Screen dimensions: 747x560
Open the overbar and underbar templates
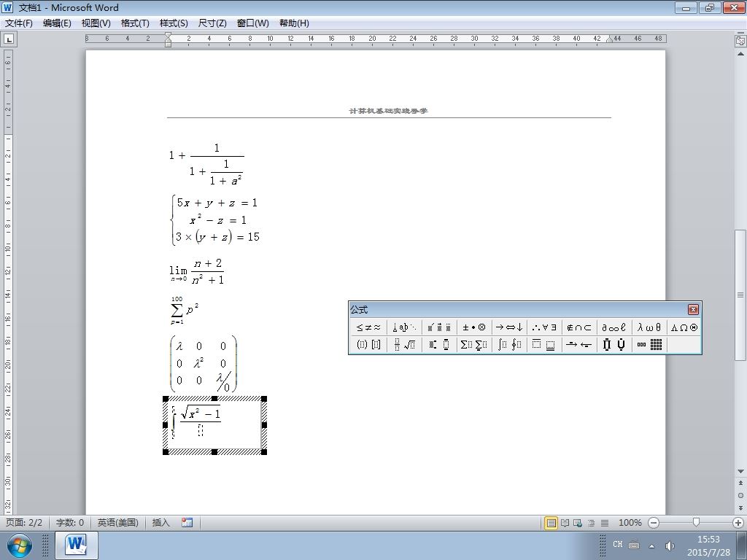[x=544, y=344]
